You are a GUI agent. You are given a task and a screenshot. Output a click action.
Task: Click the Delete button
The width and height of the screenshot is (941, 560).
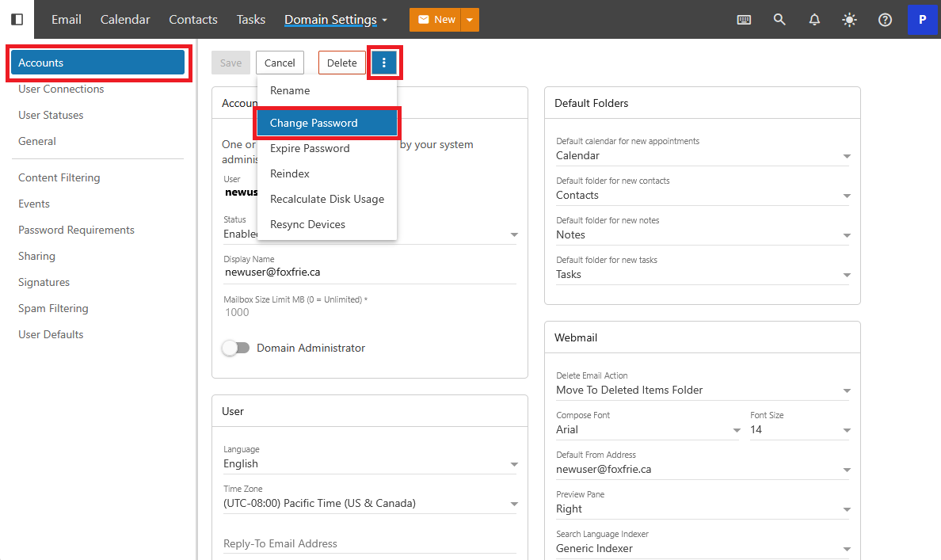342,63
